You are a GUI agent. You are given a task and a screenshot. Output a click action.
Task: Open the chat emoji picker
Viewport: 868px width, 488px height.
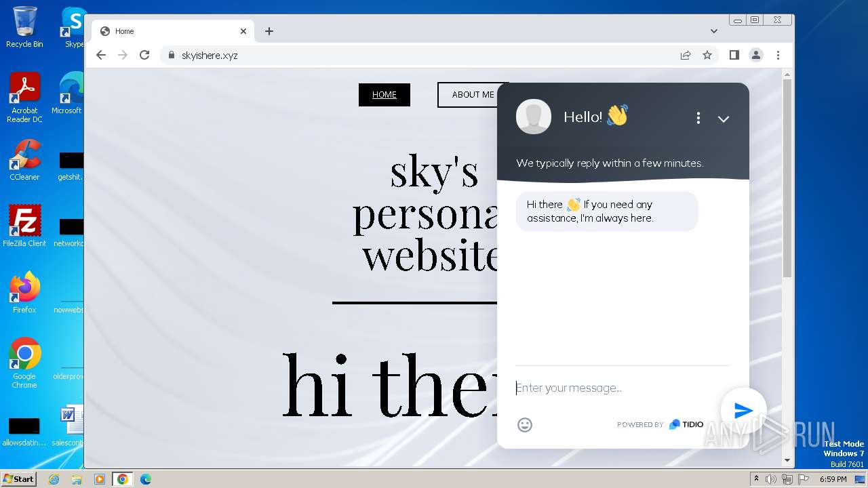[x=525, y=425]
